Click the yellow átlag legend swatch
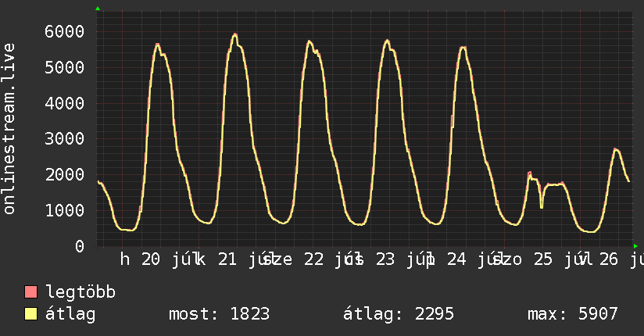 click(30, 314)
